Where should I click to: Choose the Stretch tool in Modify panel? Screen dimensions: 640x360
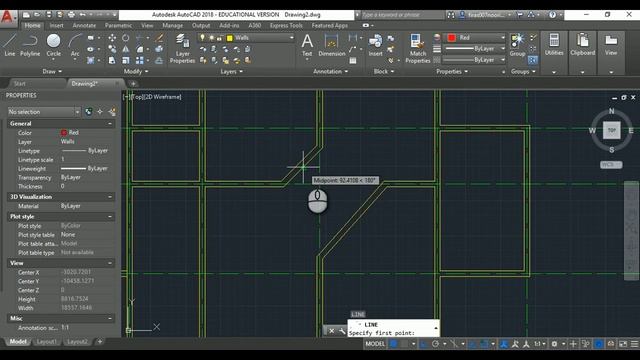112,60
